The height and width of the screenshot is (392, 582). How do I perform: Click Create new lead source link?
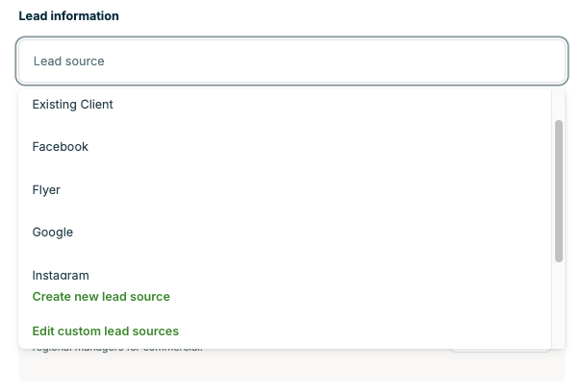101,297
